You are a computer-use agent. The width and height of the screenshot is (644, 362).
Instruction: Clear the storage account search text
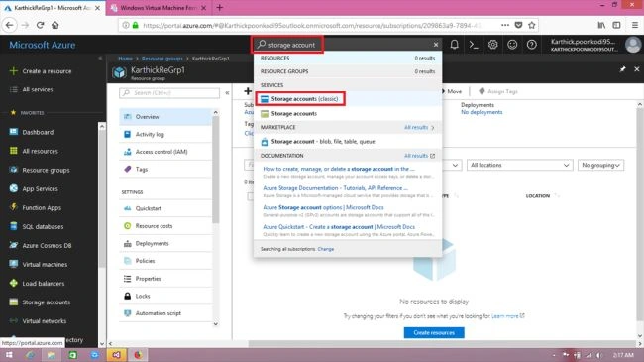(x=436, y=45)
